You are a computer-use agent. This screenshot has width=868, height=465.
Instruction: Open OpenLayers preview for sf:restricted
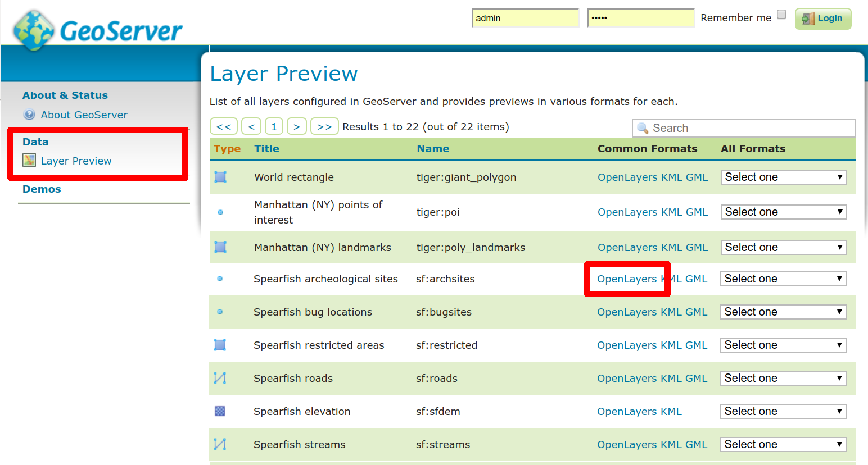[x=627, y=345]
